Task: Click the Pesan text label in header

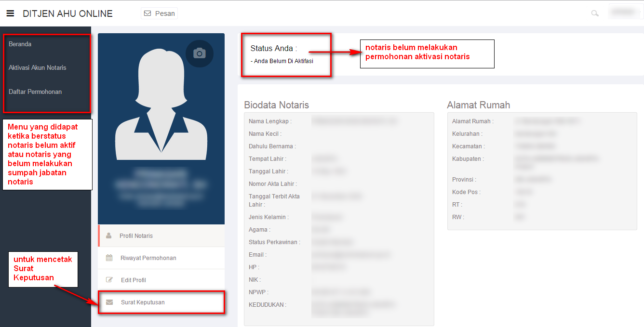Action: 165,13
